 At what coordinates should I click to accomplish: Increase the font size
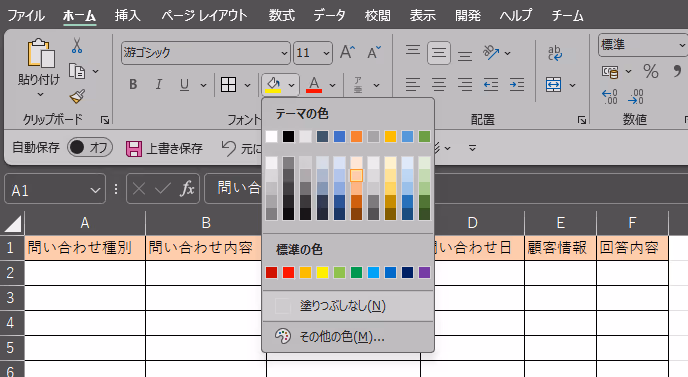(348, 52)
